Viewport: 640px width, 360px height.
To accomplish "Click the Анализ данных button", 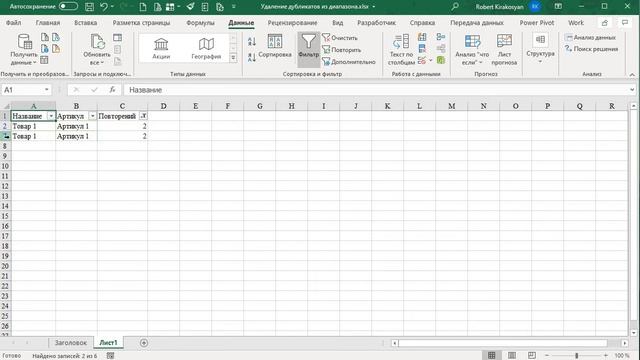I will 591,37.
